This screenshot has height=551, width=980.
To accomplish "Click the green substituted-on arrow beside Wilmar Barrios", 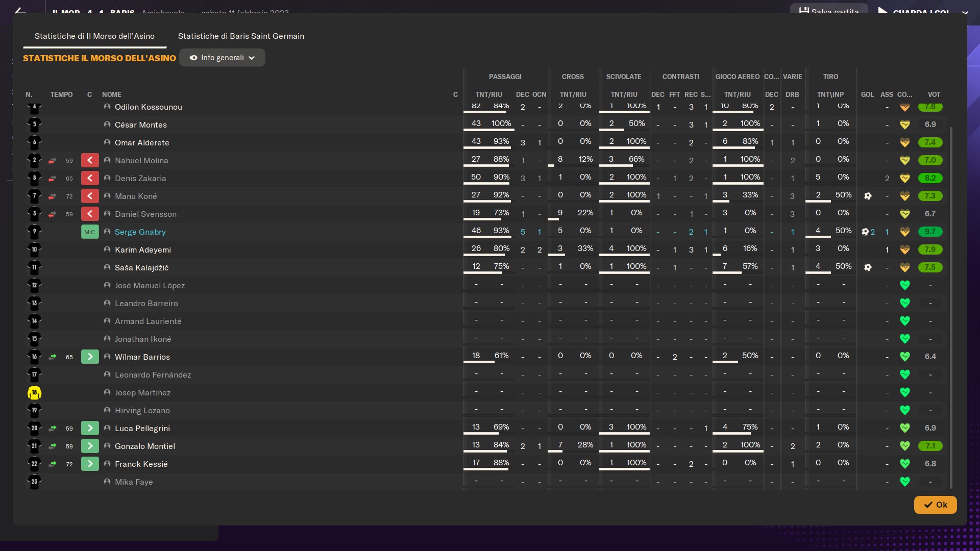I will (x=90, y=357).
